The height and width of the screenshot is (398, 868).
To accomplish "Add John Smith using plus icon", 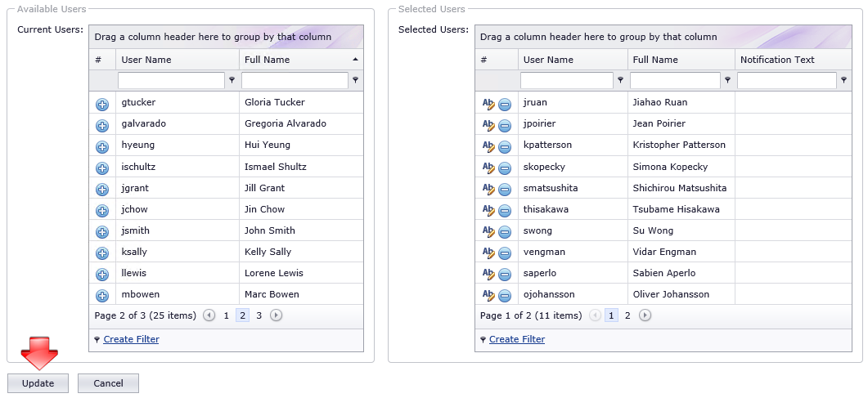I will click(x=102, y=232).
